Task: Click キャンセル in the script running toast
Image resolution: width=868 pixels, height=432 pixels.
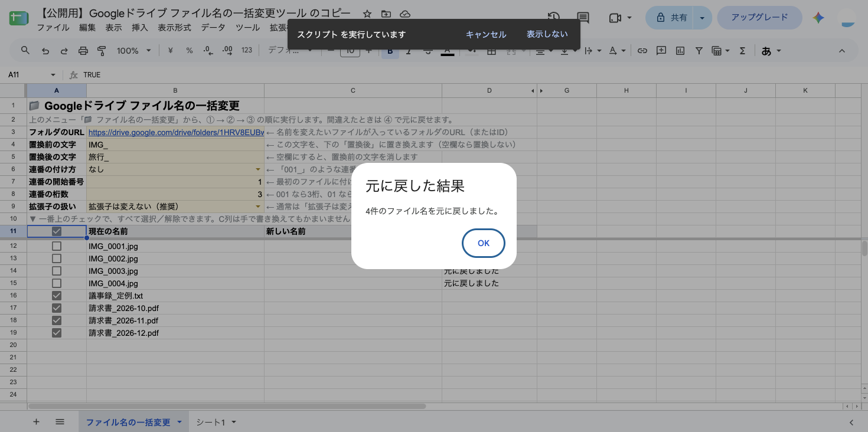Action: [486, 34]
